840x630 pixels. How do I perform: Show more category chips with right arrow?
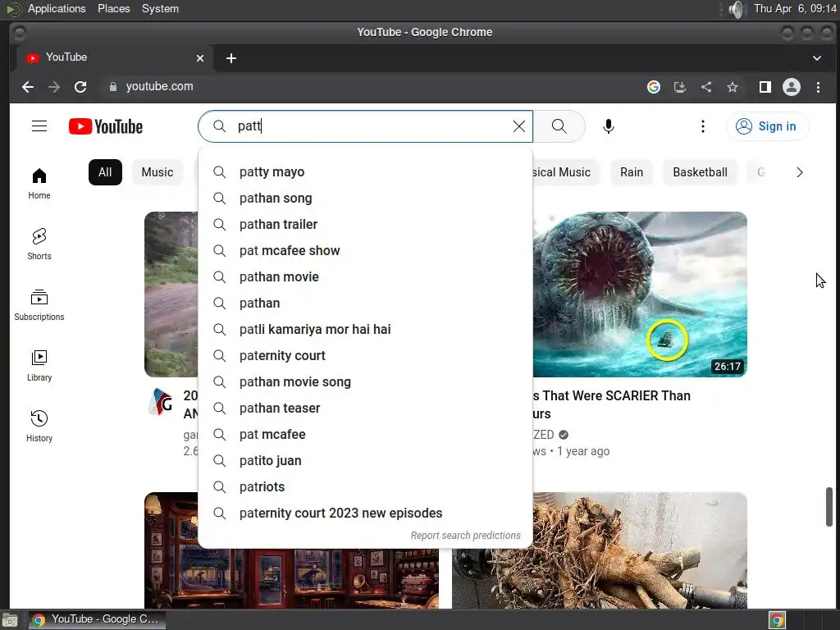[799, 172]
